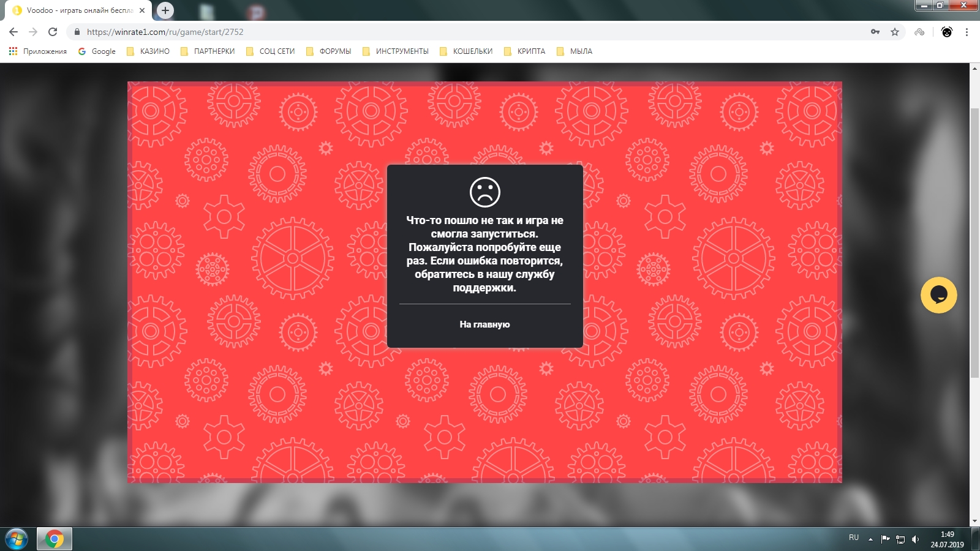980x551 pixels.
Task: Click the page vertical scrollbar thumb
Action: pos(974,242)
